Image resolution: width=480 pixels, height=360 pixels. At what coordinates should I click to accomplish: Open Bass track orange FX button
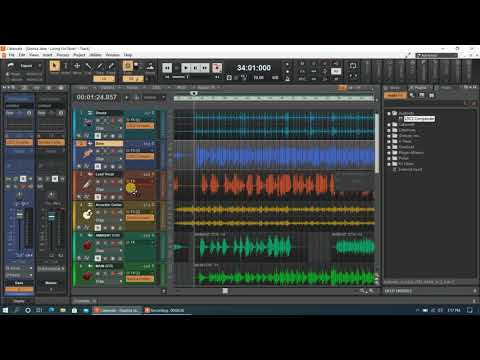140,156
